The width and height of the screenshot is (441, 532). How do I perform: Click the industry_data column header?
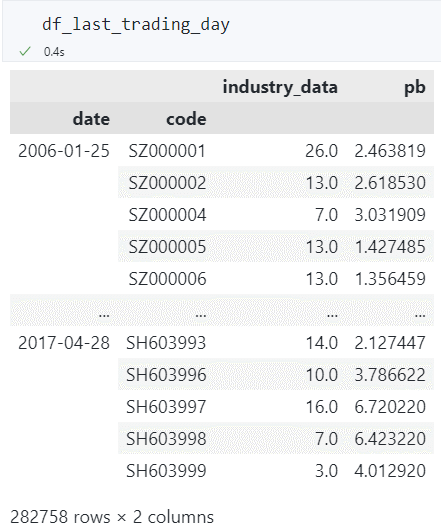click(x=280, y=87)
